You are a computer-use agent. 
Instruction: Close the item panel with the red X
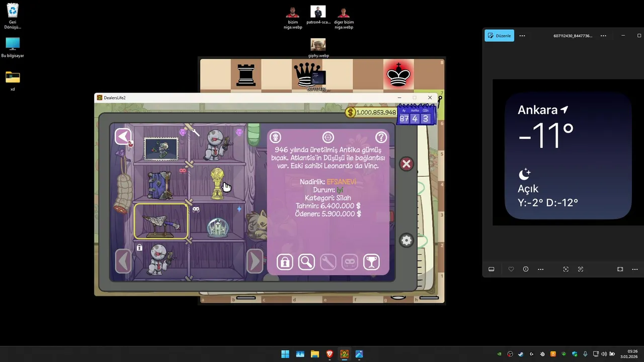coord(407,164)
